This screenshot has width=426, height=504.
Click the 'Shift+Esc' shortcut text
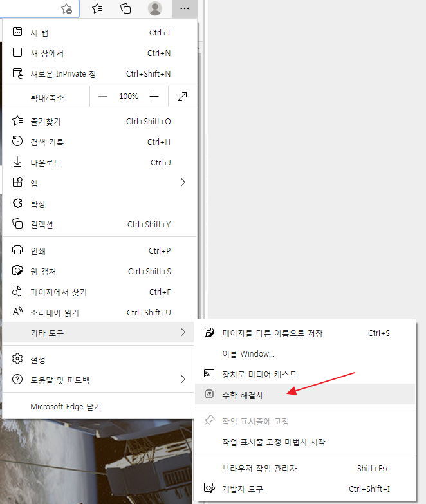(373, 469)
